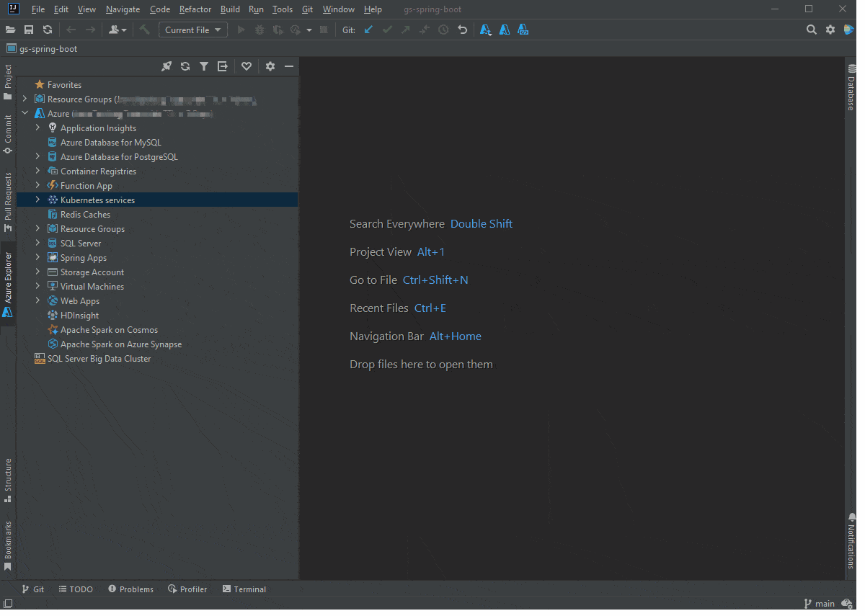Open the Profiler bottom tab

click(187, 589)
